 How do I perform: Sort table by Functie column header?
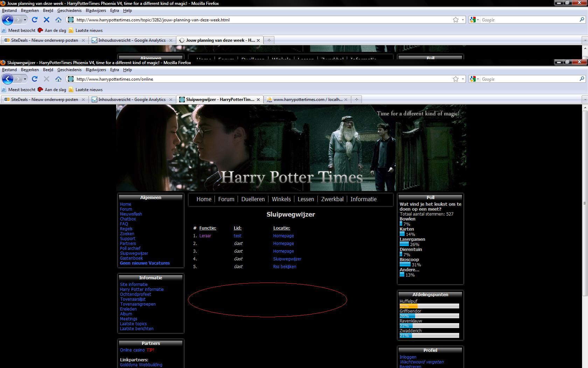pos(208,228)
